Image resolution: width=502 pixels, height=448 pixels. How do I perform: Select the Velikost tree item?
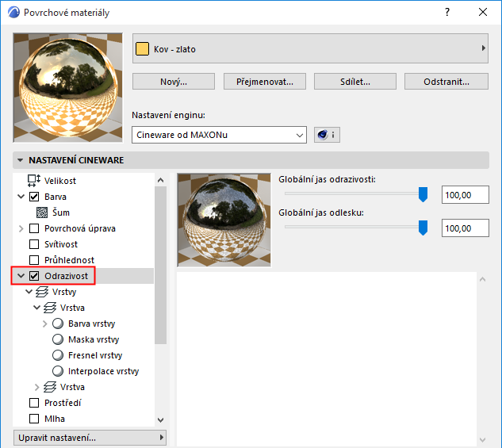click(60, 181)
